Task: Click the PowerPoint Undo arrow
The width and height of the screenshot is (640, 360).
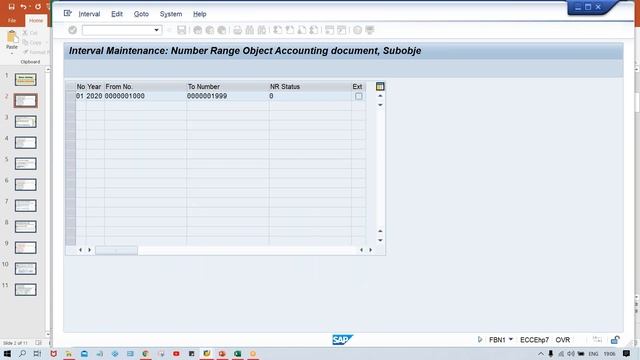Action: click(23, 7)
